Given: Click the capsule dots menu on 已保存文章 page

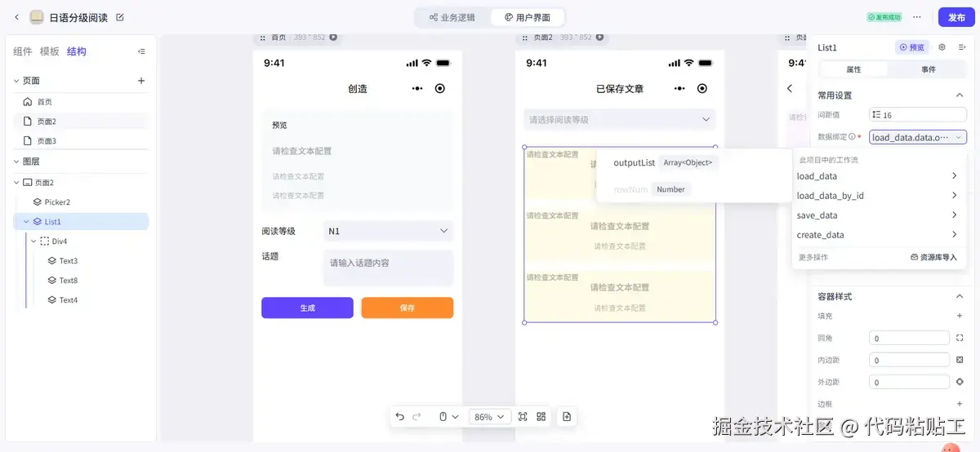Looking at the screenshot, I should pos(679,88).
